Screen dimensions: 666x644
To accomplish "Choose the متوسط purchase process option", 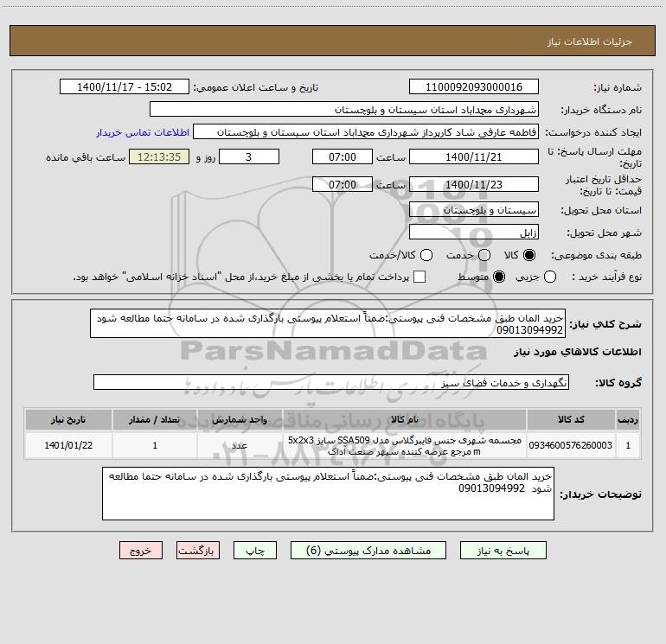I will [499, 277].
